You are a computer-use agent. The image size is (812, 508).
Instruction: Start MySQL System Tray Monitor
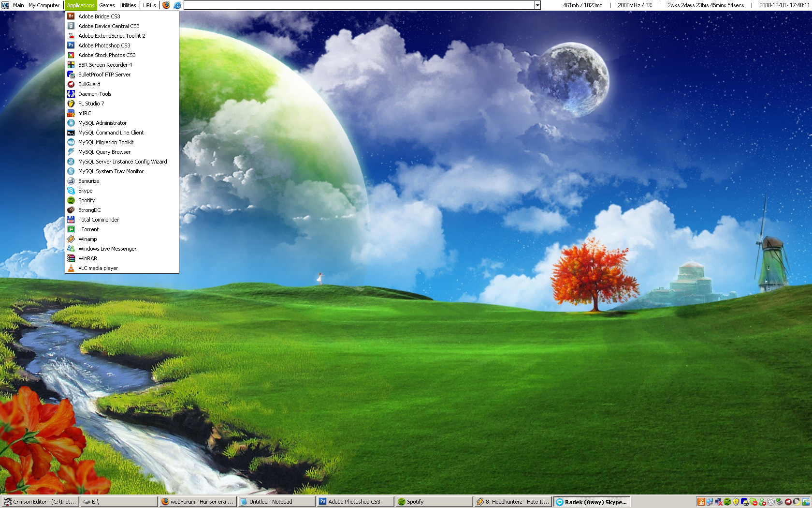[x=122, y=171]
